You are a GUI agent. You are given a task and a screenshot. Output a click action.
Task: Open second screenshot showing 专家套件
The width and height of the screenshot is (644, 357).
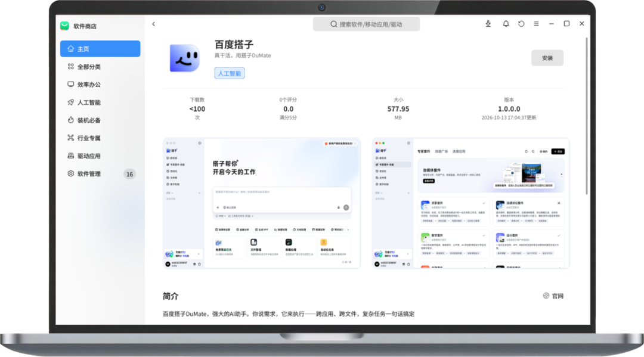click(470, 203)
